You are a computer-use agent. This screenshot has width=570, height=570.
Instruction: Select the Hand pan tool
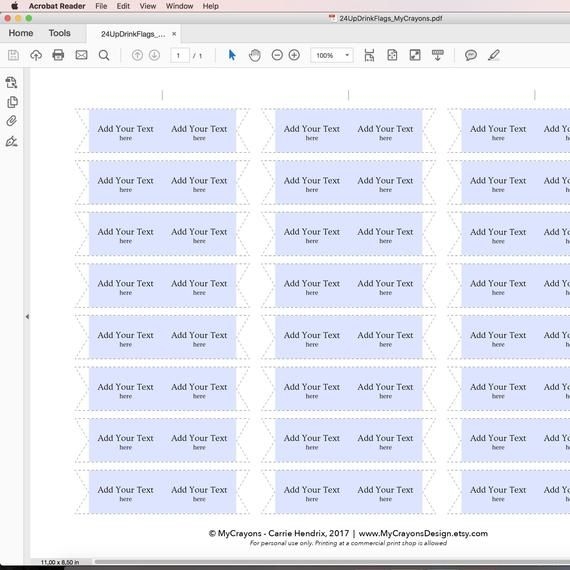click(255, 55)
